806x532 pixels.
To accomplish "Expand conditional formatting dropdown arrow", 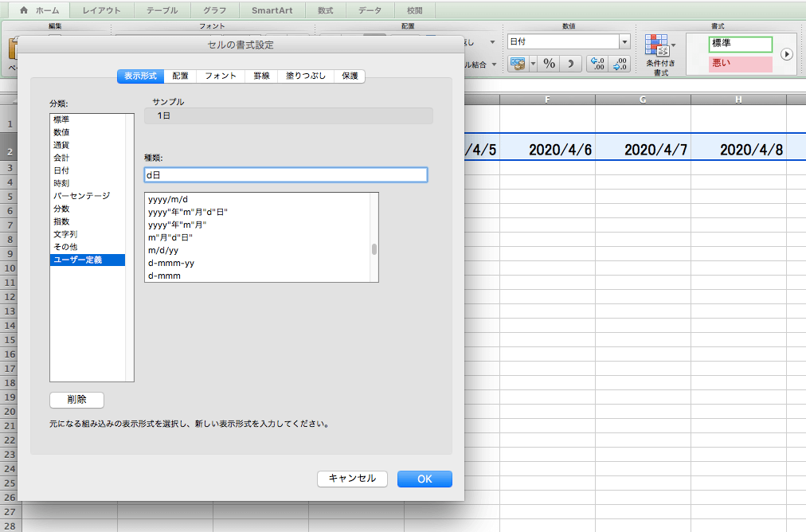I will pos(673,45).
